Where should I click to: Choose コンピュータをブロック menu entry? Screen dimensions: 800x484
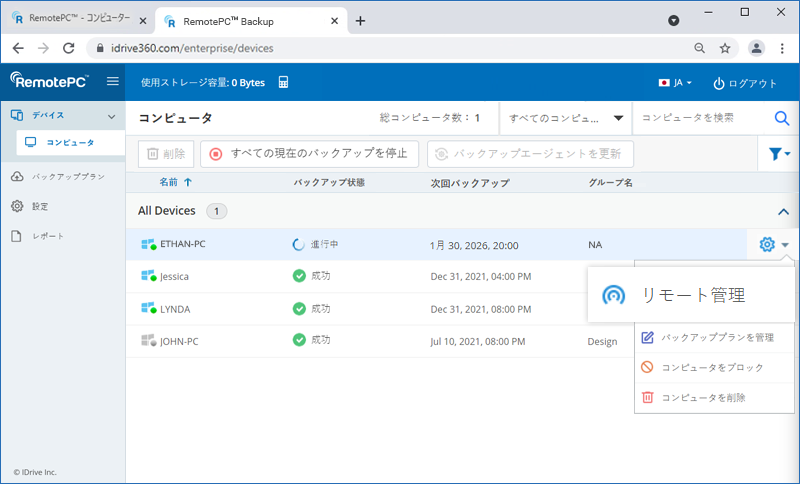[714, 367]
